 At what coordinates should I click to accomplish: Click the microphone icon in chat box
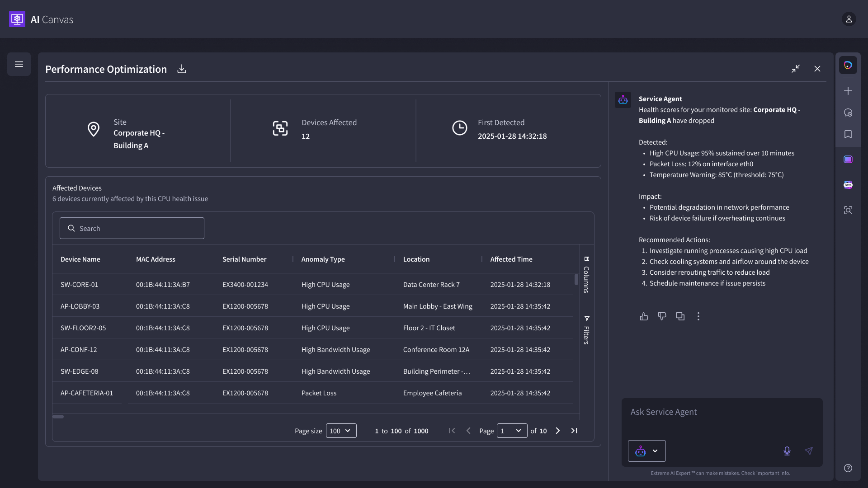click(787, 451)
